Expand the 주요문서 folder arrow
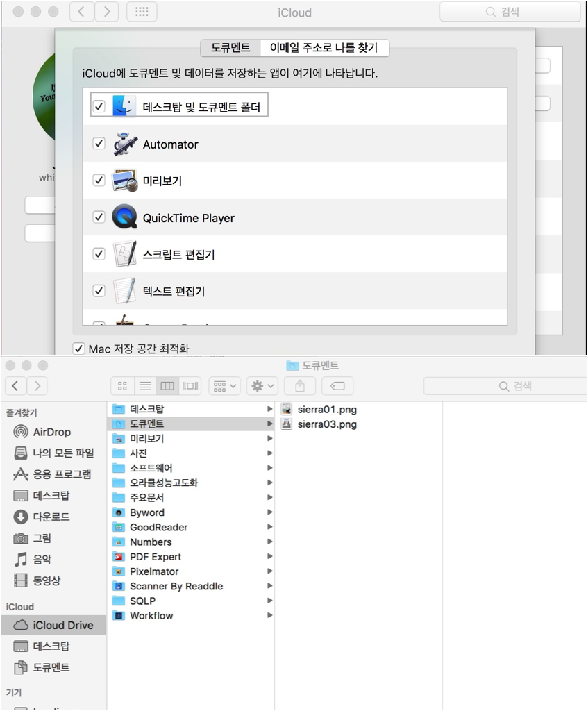 coord(270,497)
